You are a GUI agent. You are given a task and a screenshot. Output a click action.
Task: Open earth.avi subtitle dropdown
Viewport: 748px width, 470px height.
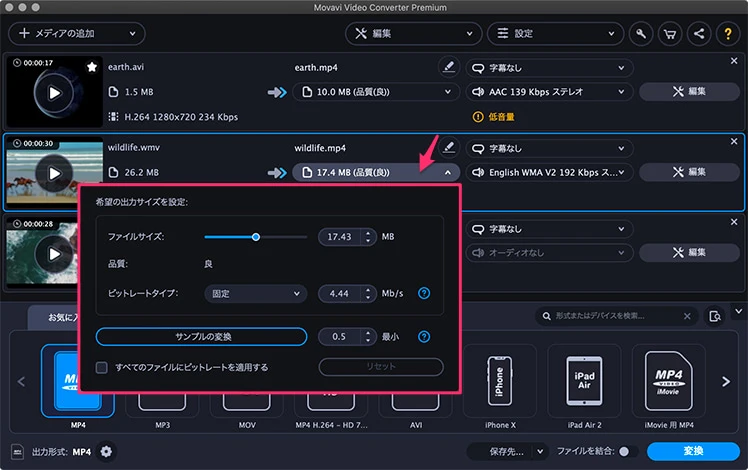[550, 68]
